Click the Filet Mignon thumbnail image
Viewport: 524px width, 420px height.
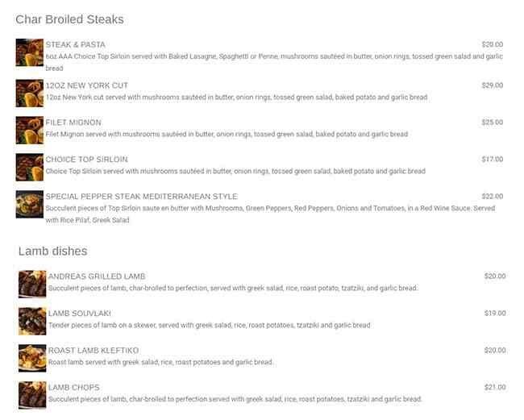coord(29,130)
